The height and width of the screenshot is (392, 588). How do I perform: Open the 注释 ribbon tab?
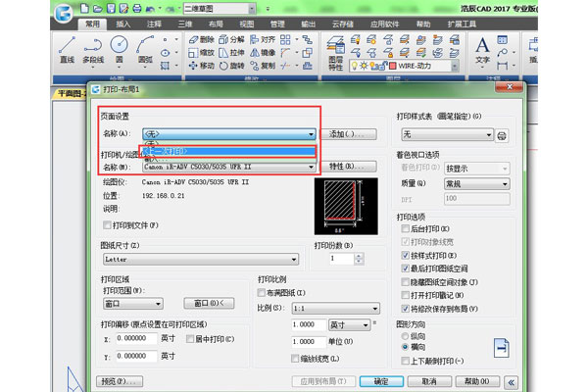(153, 23)
